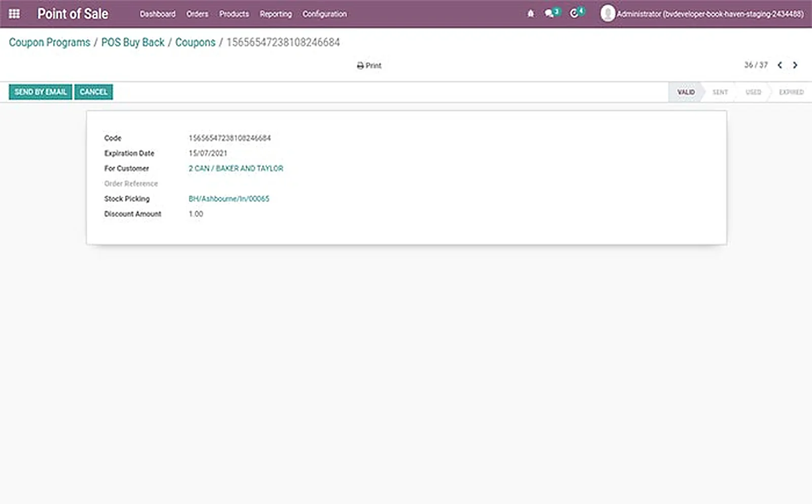
Task: Expand the Reporting menu
Action: tap(276, 14)
